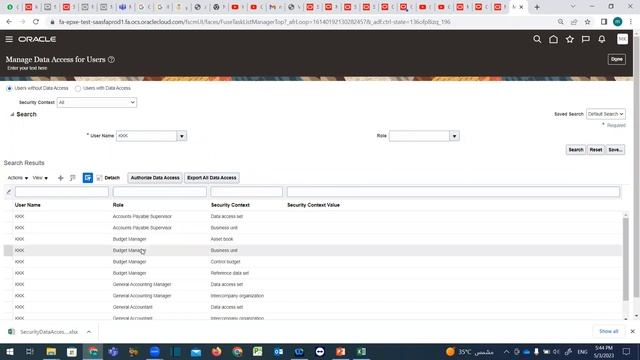Image resolution: width=640 pixels, height=360 pixels.
Task: Select the Budget Manager Asset book row
Action: (x=313, y=239)
